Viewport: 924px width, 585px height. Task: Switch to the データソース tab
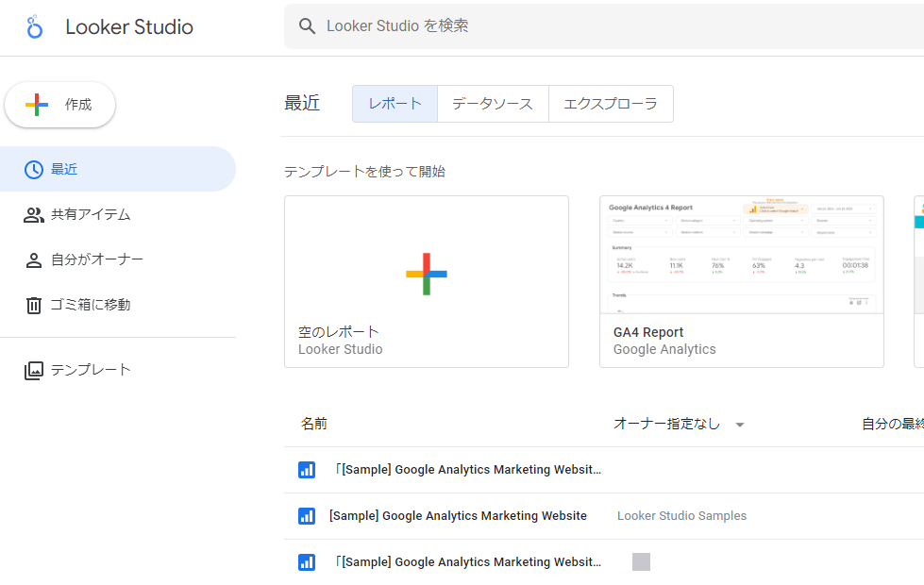493,104
